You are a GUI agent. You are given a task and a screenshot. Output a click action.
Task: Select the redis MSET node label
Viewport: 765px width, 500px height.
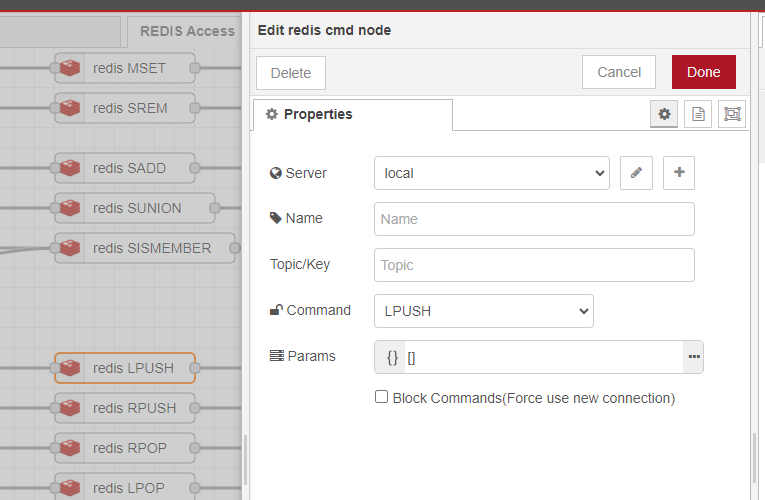pyautogui.click(x=129, y=68)
